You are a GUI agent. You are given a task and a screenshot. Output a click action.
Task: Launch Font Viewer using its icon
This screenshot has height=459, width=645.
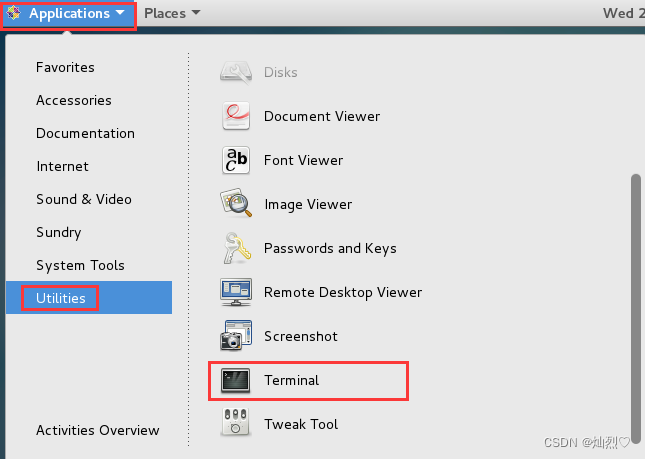click(x=236, y=160)
